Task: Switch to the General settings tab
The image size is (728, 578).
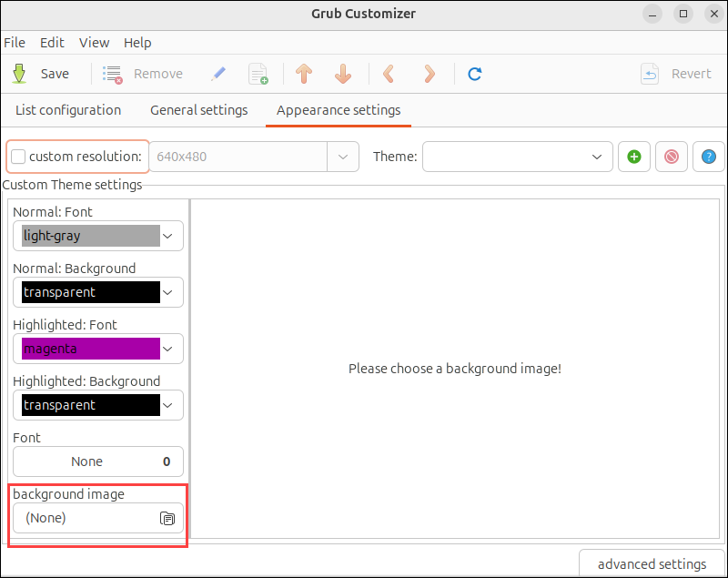Action: click(199, 110)
